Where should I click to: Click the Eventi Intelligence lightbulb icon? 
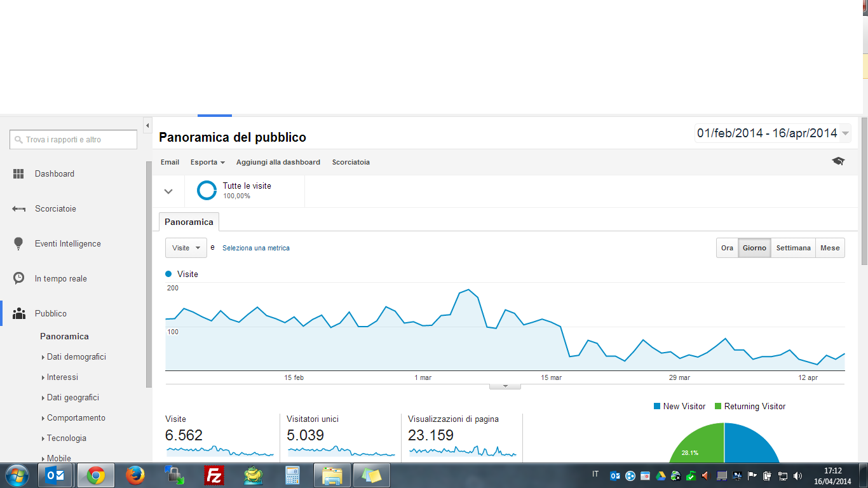click(x=18, y=243)
